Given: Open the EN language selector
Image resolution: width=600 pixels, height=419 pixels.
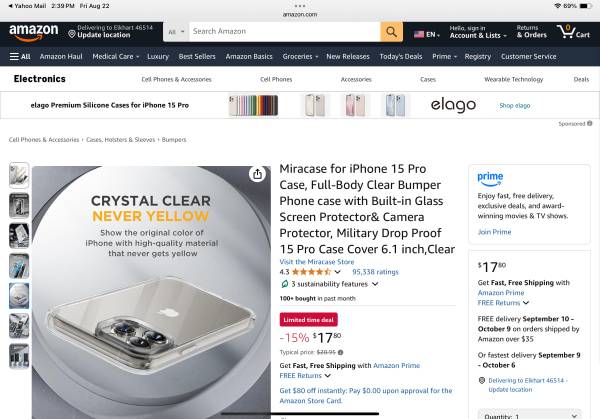Looking at the screenshot, I should pos(426,33).
